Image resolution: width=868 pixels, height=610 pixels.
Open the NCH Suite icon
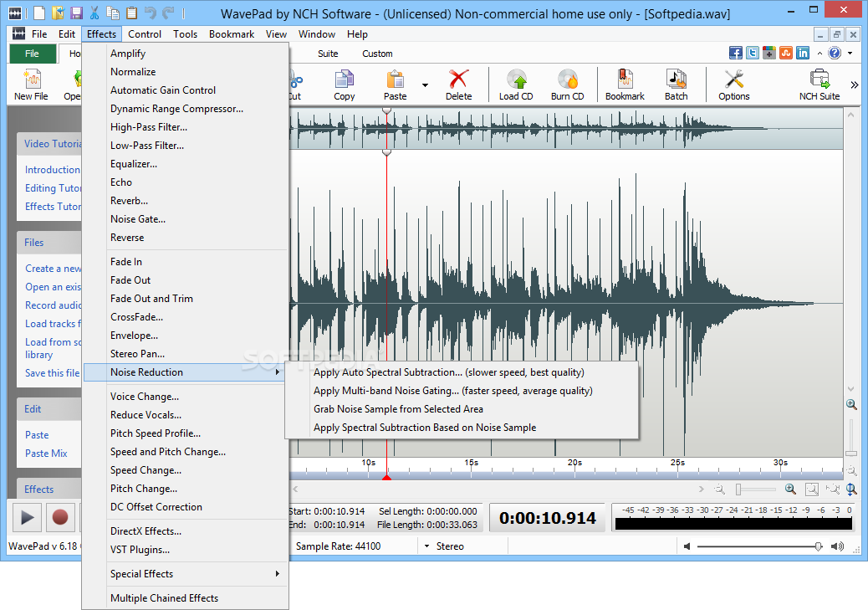pos(819,79)
